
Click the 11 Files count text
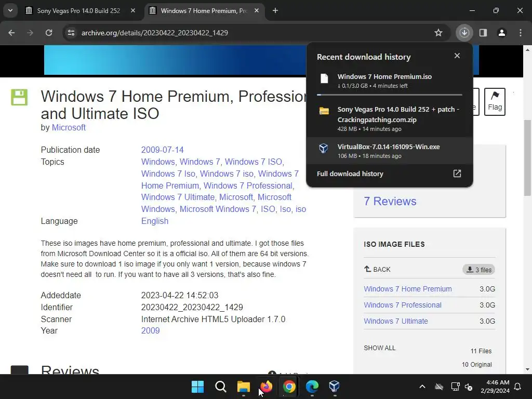(x=481, y=351)
